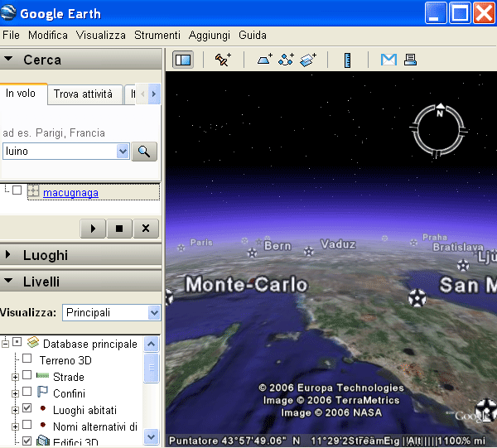This screenshot has height=448, width=497.
Task: Open the Strumenti menu
Action: (x=157, y=35)
